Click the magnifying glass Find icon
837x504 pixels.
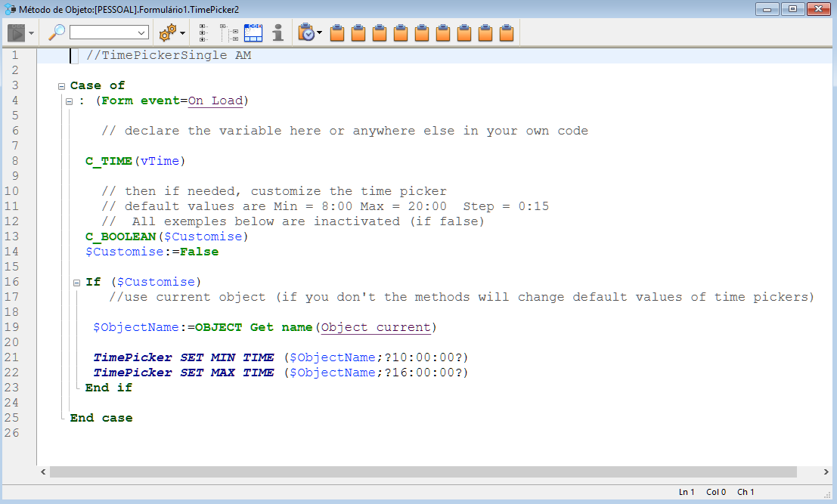(57, 32)
